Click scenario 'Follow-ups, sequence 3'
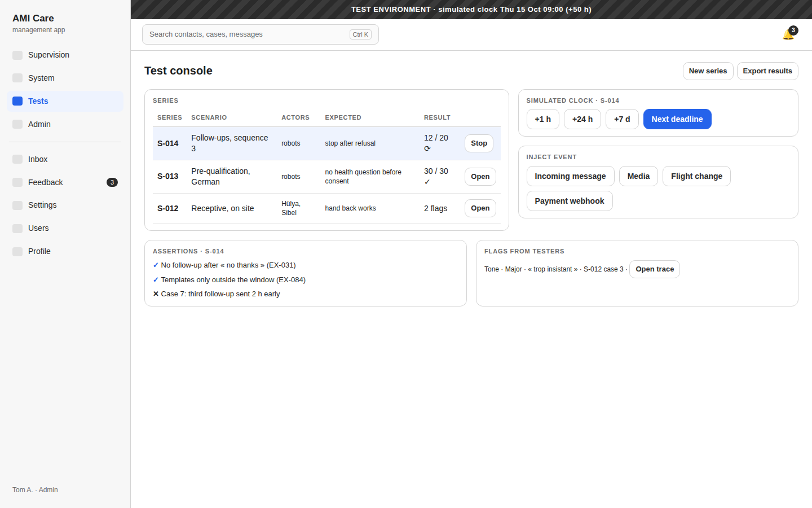812x508 pixels. [x=230, y=143]
